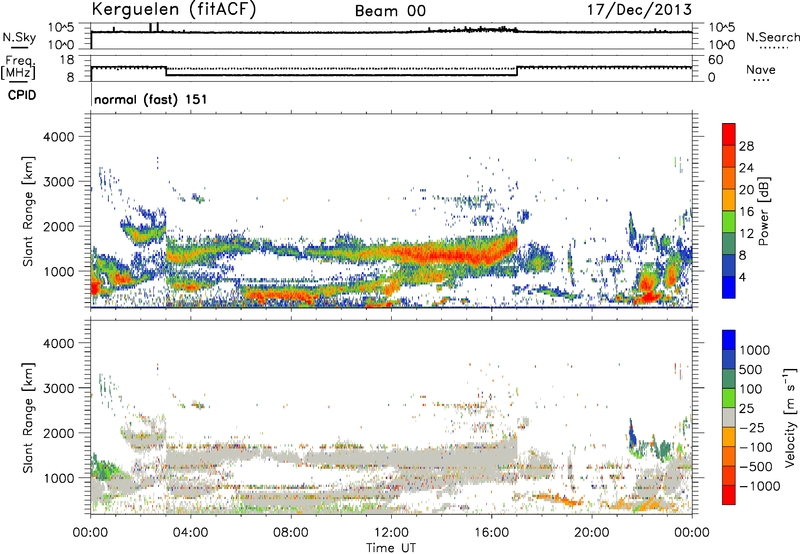Click the '4' tick on Power colorbar
This screenshot has height=554, width=800.
742,277
